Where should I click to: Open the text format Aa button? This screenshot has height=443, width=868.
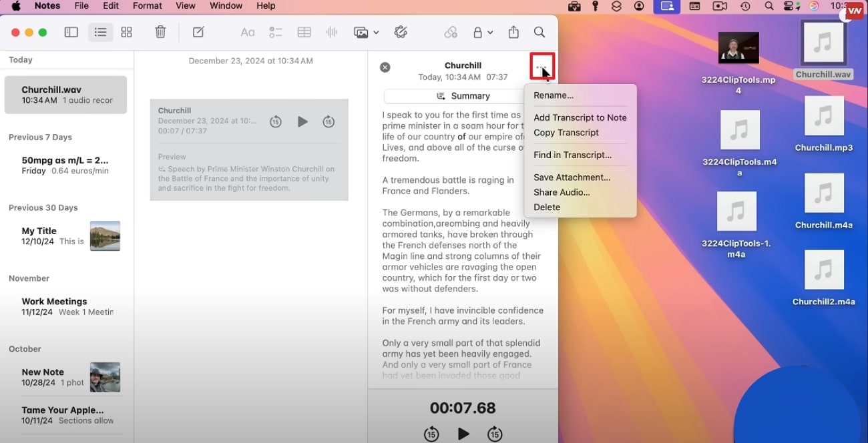point(248,32)
